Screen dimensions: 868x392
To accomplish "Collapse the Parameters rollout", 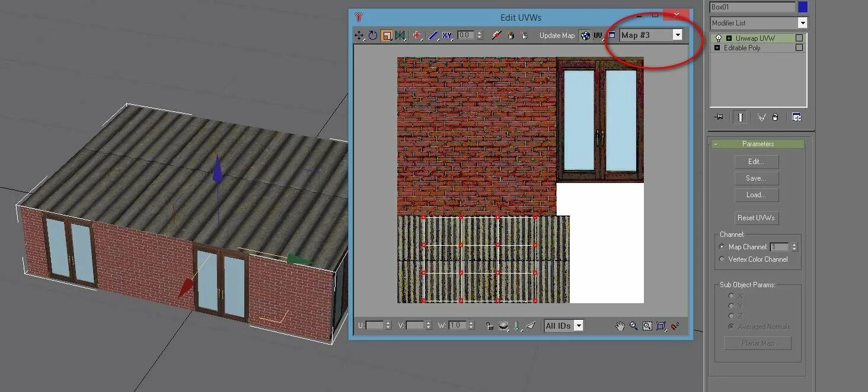I will [716, 144].
